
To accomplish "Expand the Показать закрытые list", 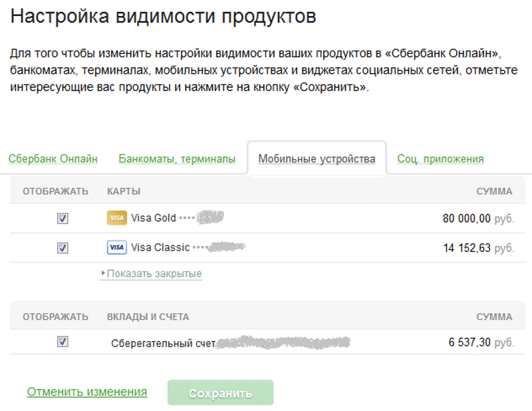I will pyautogui.click(x=152, y=273).
